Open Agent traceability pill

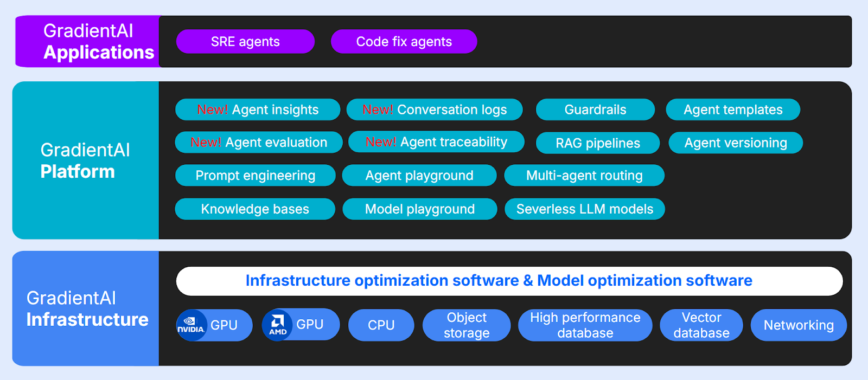click(x=436, y=142)
